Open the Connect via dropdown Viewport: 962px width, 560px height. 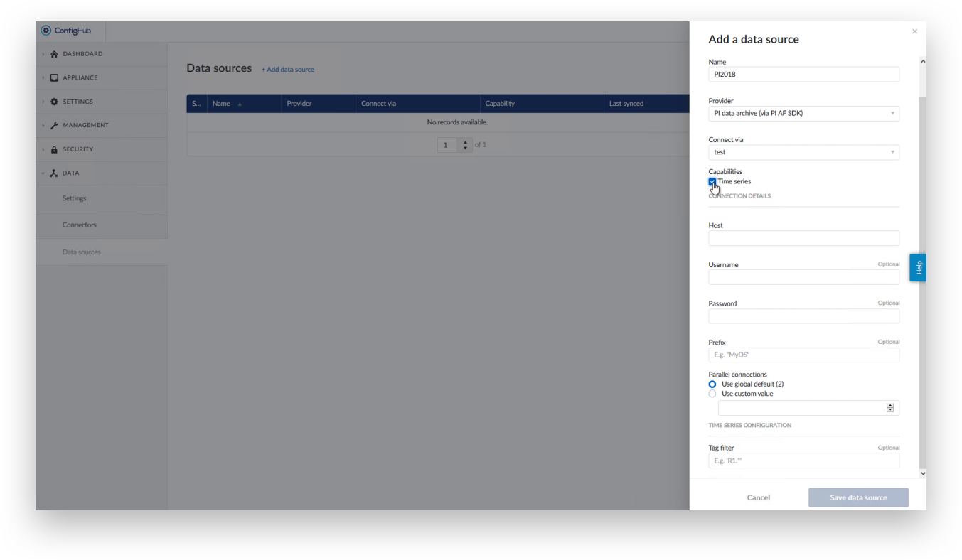tap(803, 152)
